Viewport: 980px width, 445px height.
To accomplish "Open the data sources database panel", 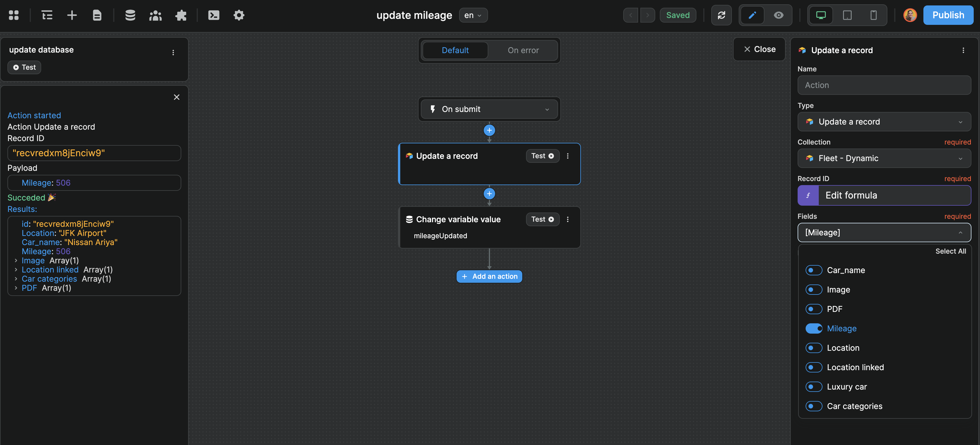I will pos(130,15).
